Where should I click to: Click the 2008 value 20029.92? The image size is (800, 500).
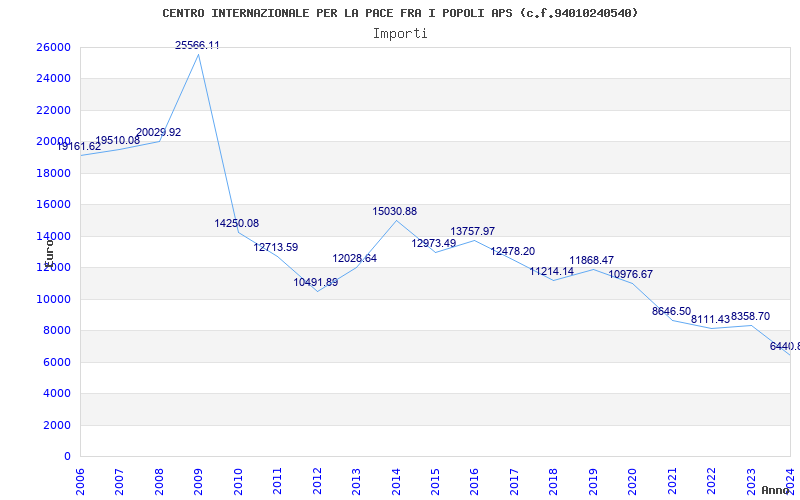158,133
